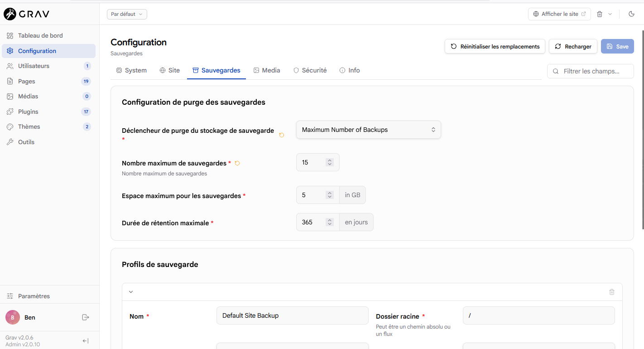
Task: Click Afficher le site link
Action: tap(559, 14)
